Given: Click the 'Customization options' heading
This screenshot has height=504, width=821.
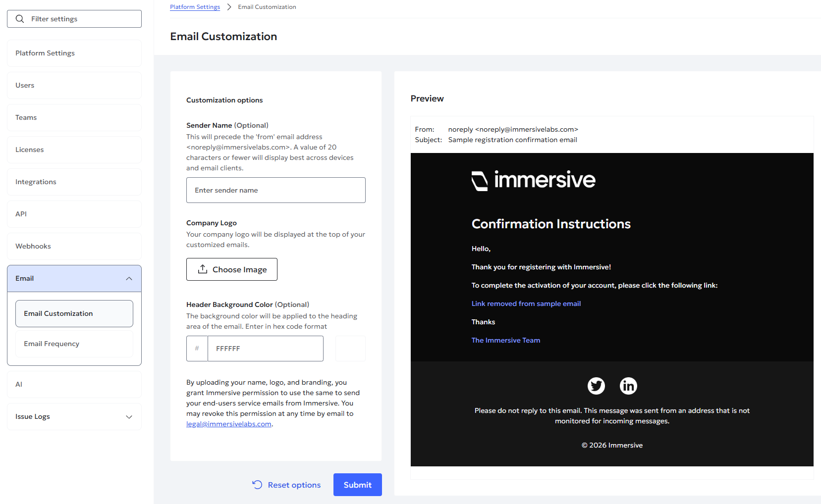Looking at the screenshot, I should point(224,100).
